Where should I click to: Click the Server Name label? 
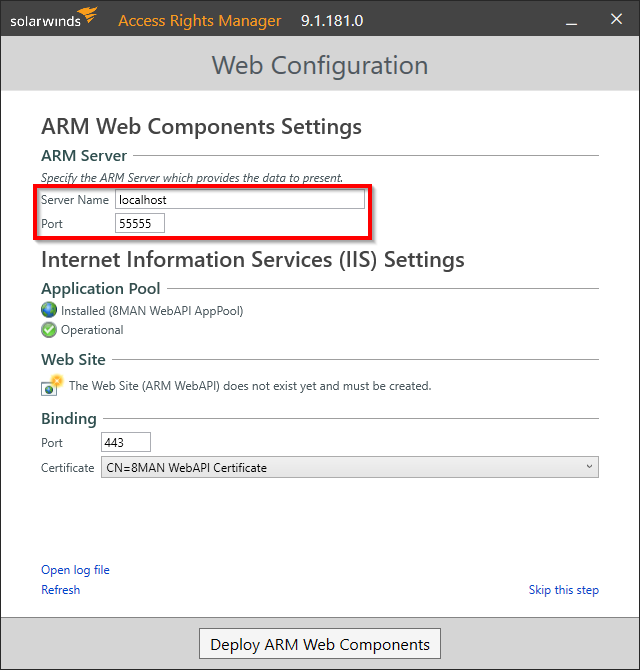pos(75,200)
